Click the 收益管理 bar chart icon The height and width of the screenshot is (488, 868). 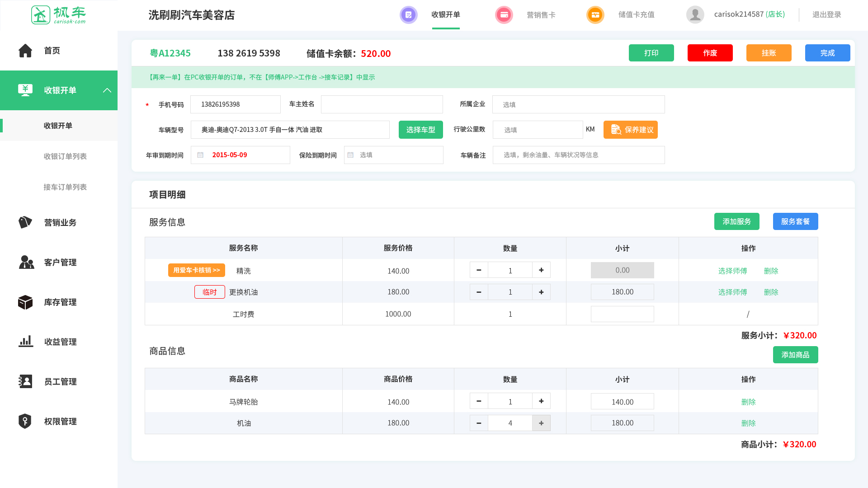(x=26, y=342)
